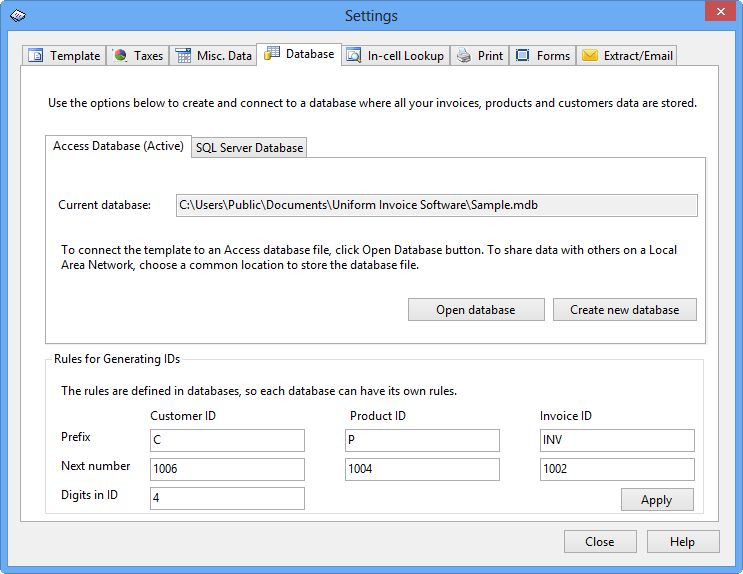
Task: Click the Print tab printer icon
Action: pyautogui.click(x=464, y=55)
